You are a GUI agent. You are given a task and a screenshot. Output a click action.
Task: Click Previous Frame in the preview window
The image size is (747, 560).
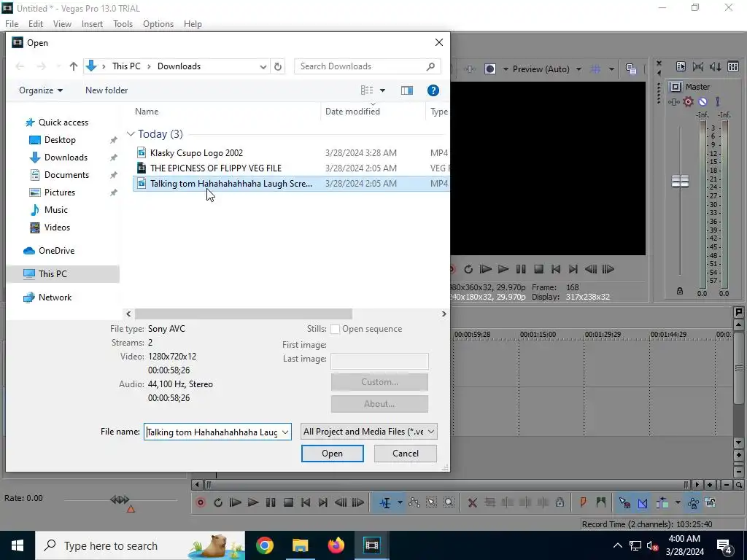click(591, 269)
